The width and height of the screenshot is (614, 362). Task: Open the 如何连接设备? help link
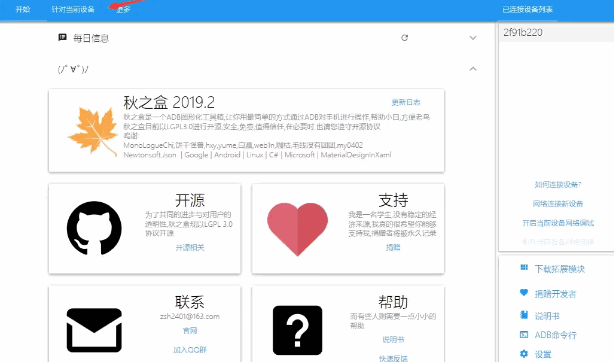click(x=558, y=185)
